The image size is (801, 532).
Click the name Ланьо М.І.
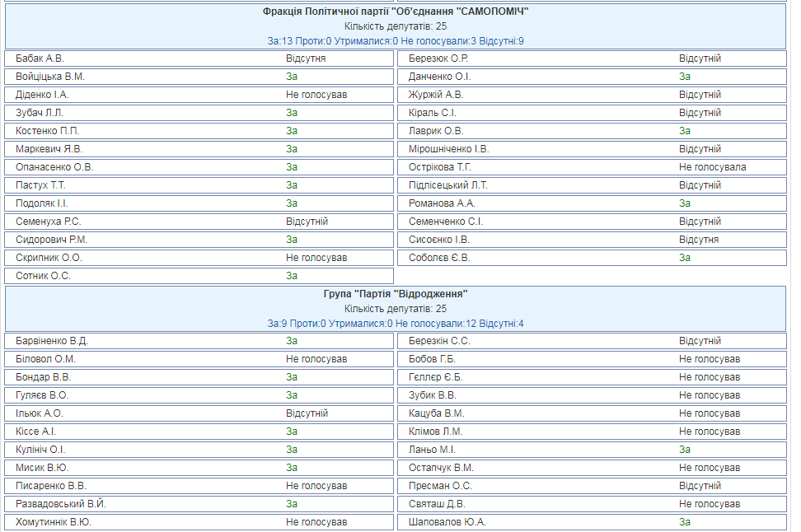point(432,450)
